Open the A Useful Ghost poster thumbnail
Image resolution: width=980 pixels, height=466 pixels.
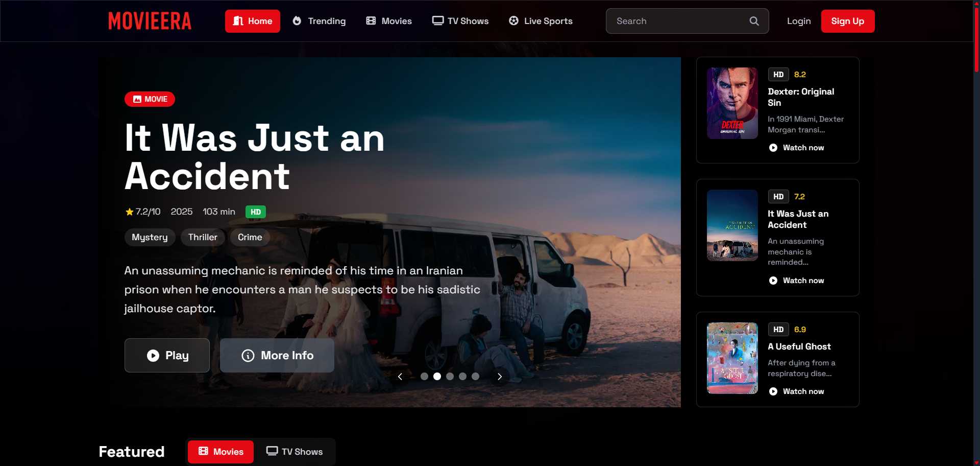tap(732, 358)
